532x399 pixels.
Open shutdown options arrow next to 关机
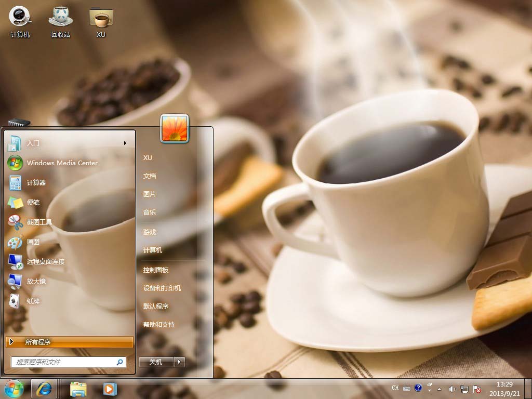(x=179, y=362)
